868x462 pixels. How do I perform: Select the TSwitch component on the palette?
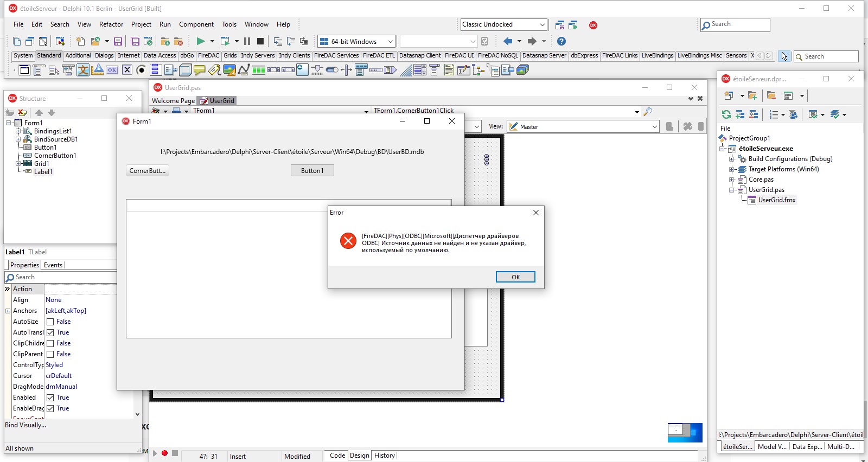click(x=332, y=69)
